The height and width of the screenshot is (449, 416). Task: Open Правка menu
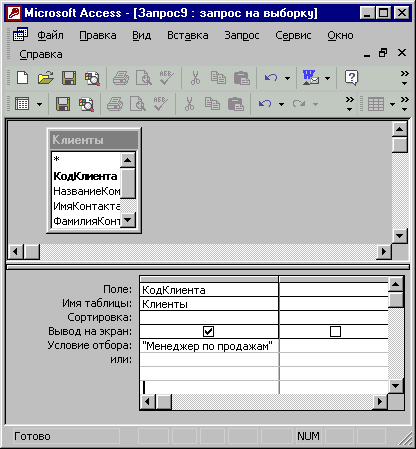click(x=98, y=35)
